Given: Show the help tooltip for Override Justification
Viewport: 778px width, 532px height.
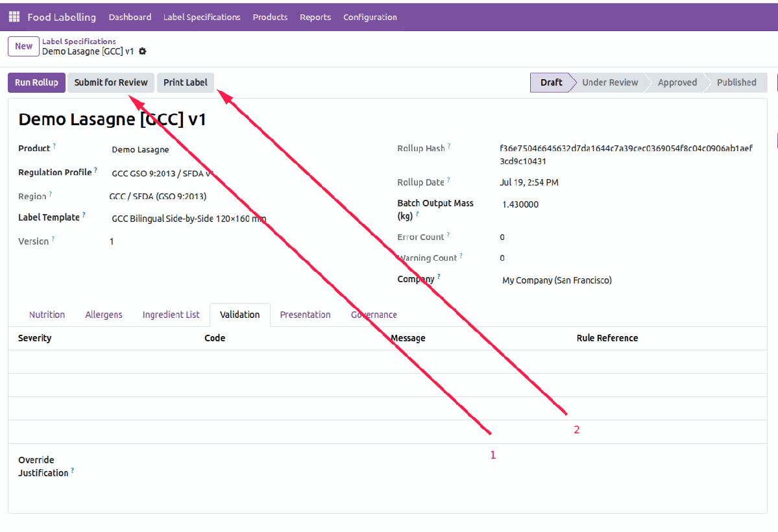Looking at the screenshot, I should (x=73, y=470).
